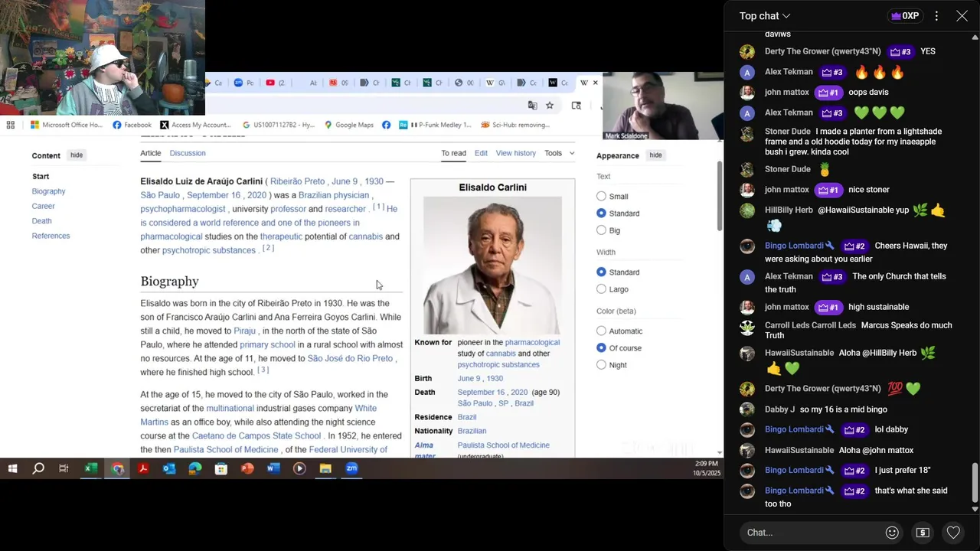Open the Edit tab
Screen dimensions: 980x551
[481, 153]
